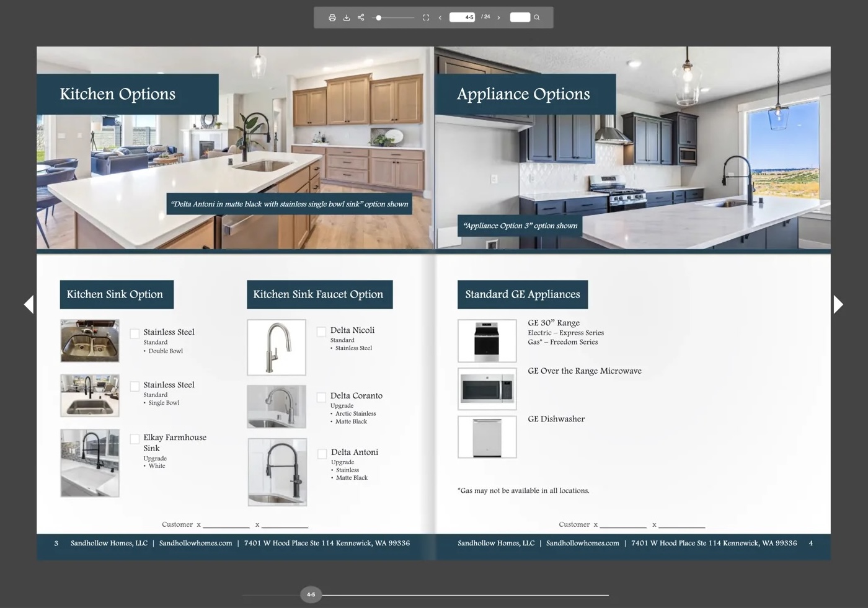
Task: Click the Appliance Options heading
Action: (523, 94)
